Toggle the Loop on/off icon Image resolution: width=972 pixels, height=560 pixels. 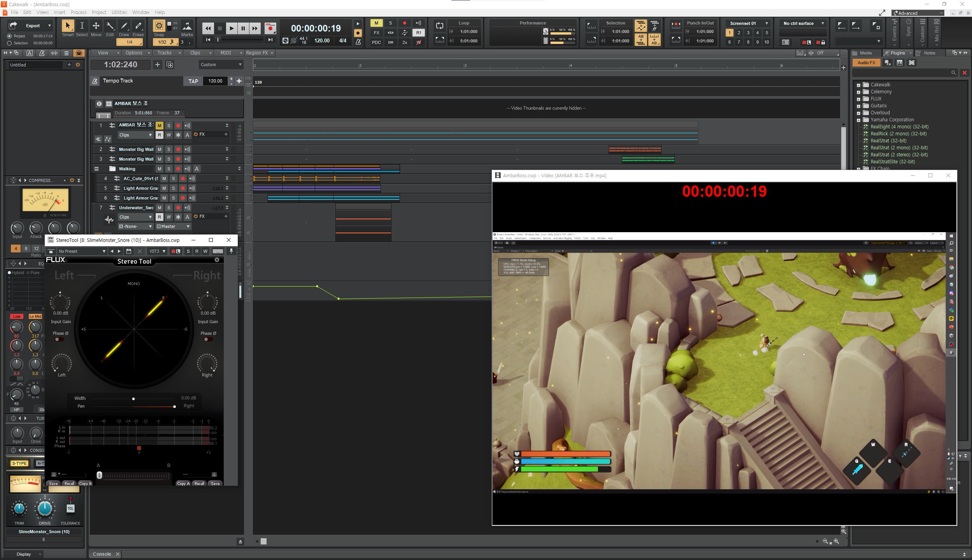[x=440, y=26]
